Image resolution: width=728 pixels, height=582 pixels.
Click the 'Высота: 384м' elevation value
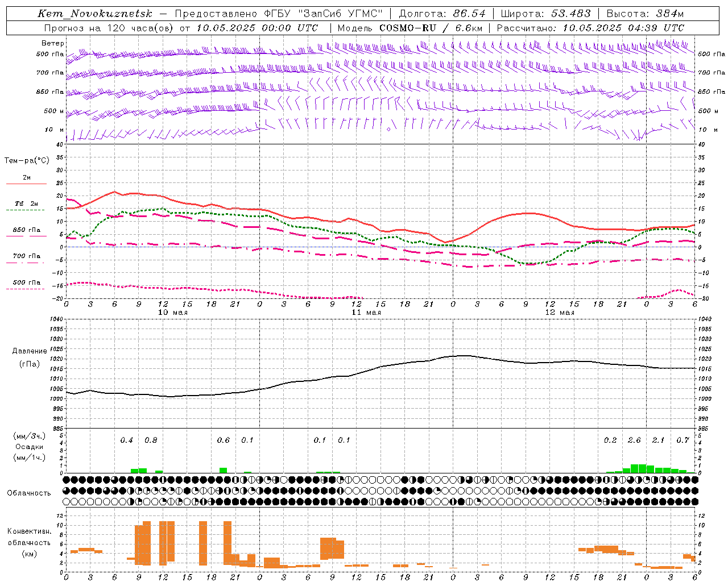[645, 14]
